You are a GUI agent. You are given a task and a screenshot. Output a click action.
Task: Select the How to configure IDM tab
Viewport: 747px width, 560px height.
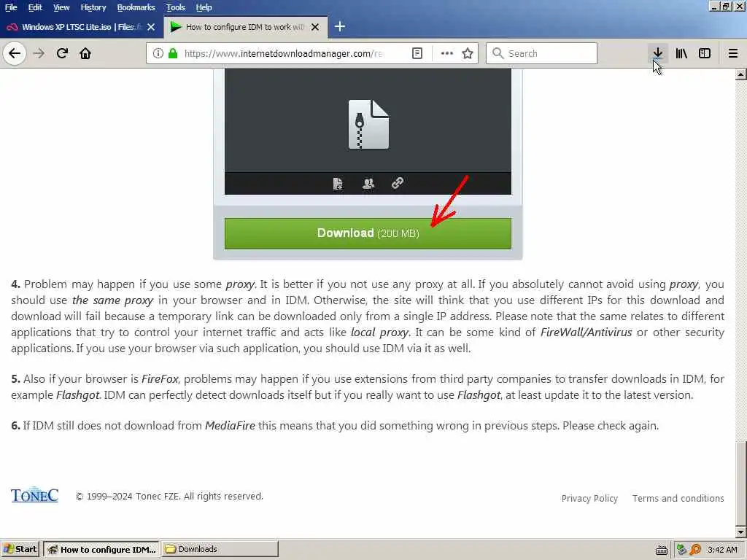coord(245,27)
